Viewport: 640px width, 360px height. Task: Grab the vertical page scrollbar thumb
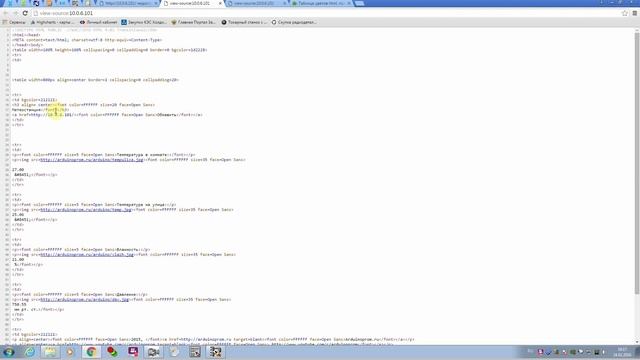tap(637, 163)
